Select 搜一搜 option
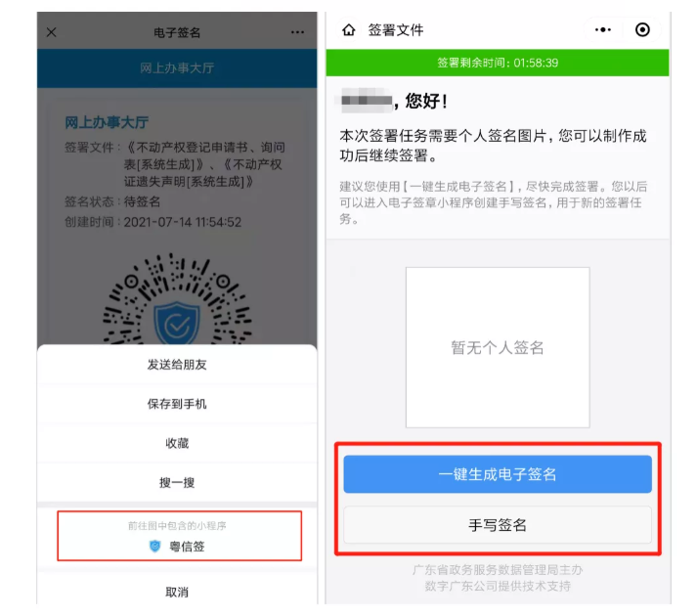 177,482
